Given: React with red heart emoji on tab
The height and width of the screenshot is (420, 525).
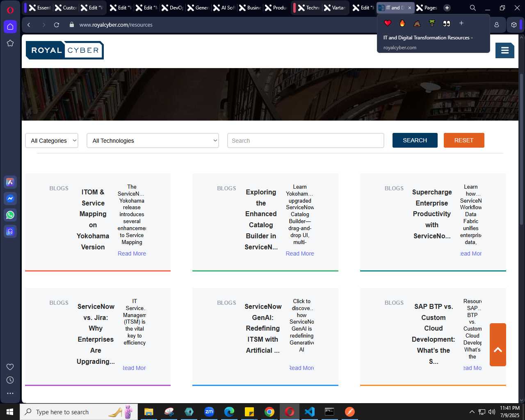Looking at the screenshot, I should tap(388, 23).
